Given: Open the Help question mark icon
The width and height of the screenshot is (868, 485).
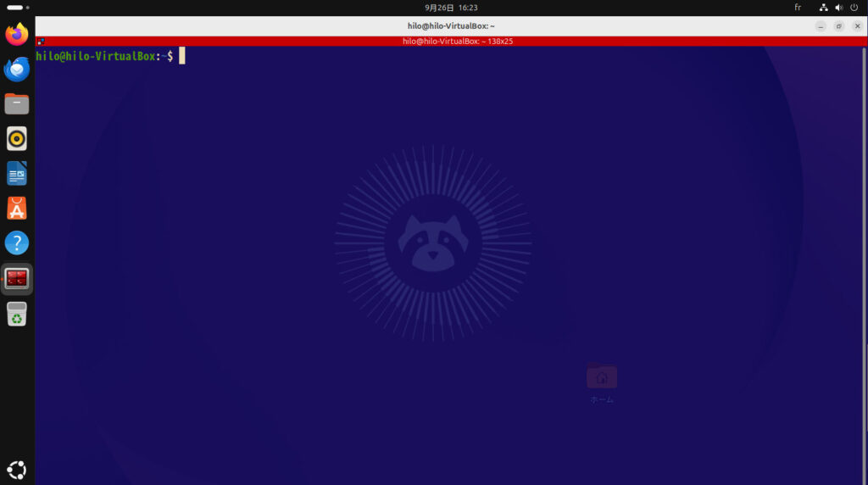Looking at the screenshot, I should (x=17, y=243).
